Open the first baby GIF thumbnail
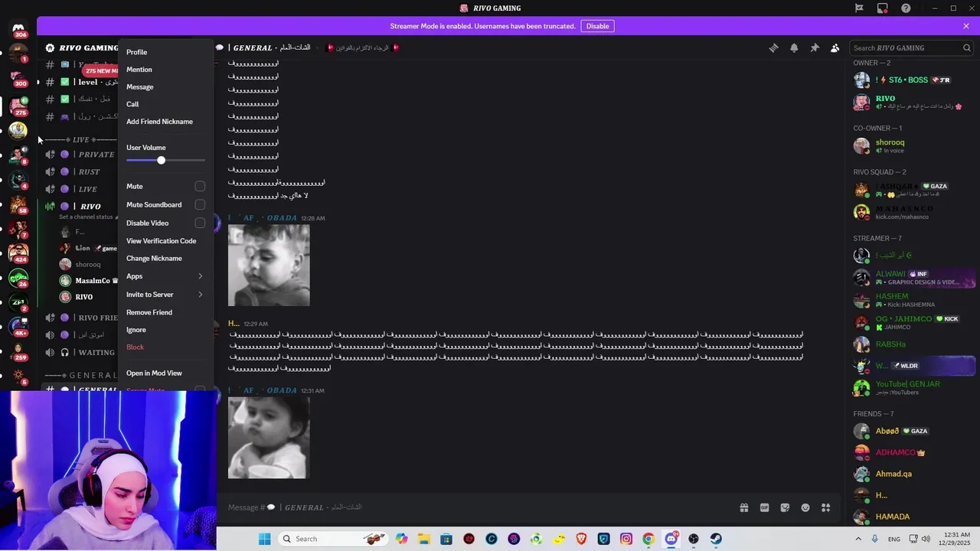980x551 pixels. [x=269, y=265]
